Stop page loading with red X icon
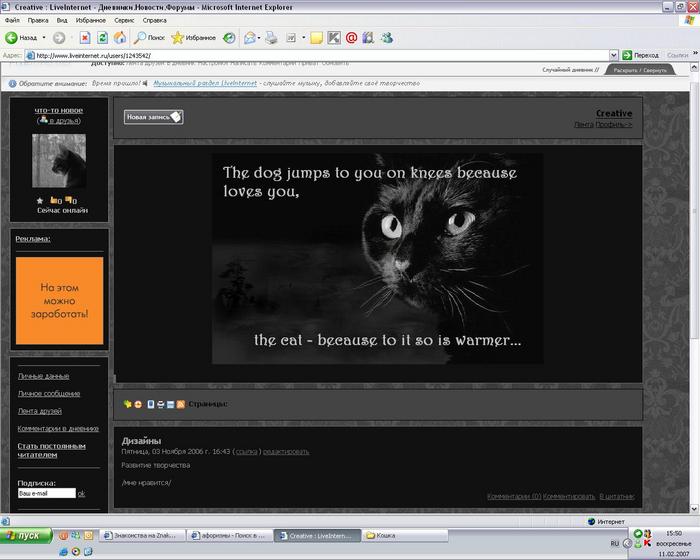700x560 pixels. coord(85,38)
